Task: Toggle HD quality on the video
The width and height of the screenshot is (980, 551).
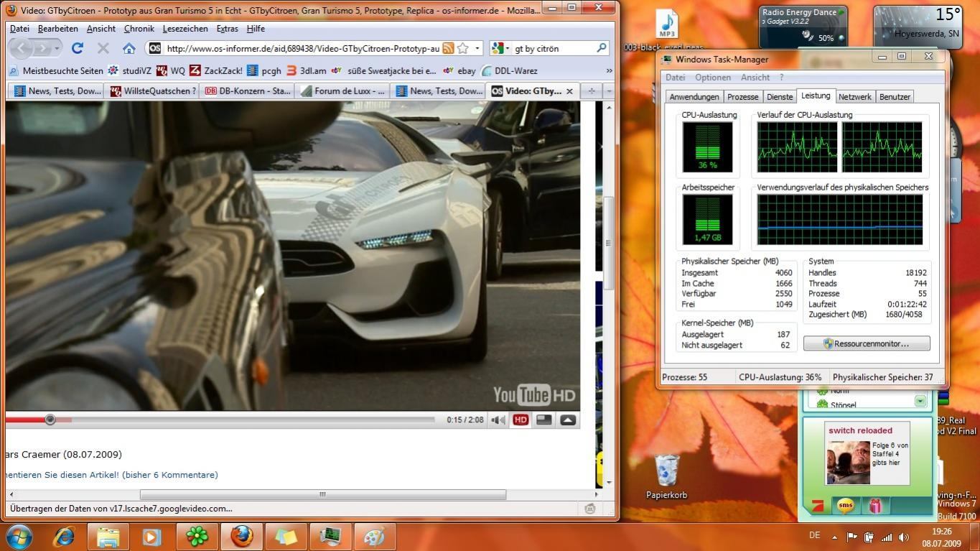Action: [521, 420]
